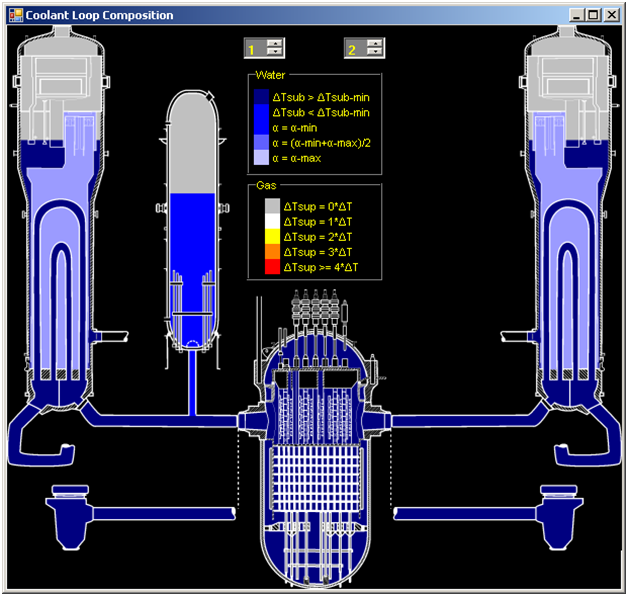Screen dimensions: 628x596
Task: Click the pressurizer vessel liquid region
Action: (193, 268)
